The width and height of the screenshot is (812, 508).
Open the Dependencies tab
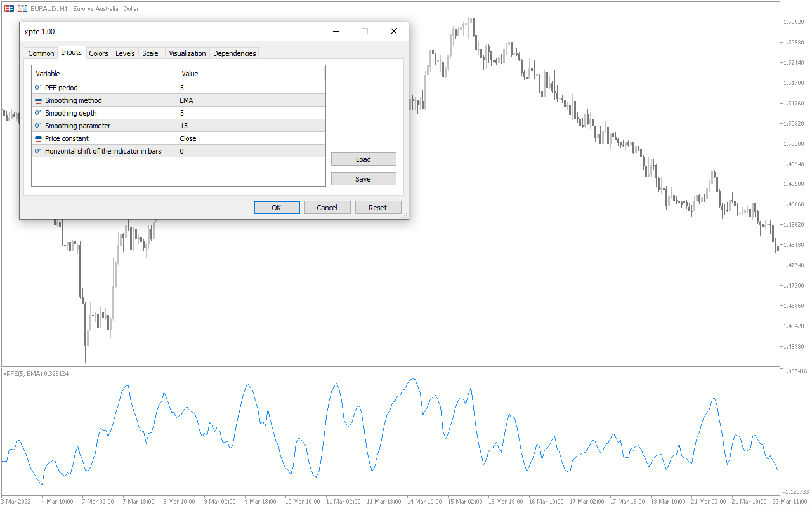[x=235, y=53]
